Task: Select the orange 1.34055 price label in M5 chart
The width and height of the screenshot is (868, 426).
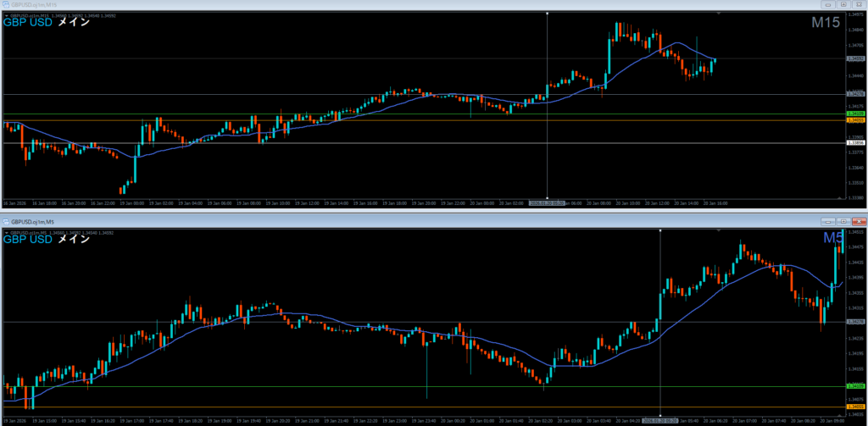Action: 855,407
